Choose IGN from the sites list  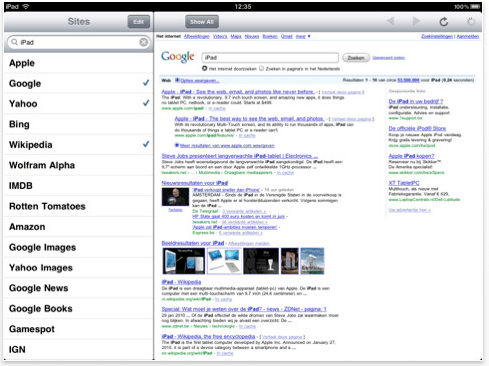point(79,349)
